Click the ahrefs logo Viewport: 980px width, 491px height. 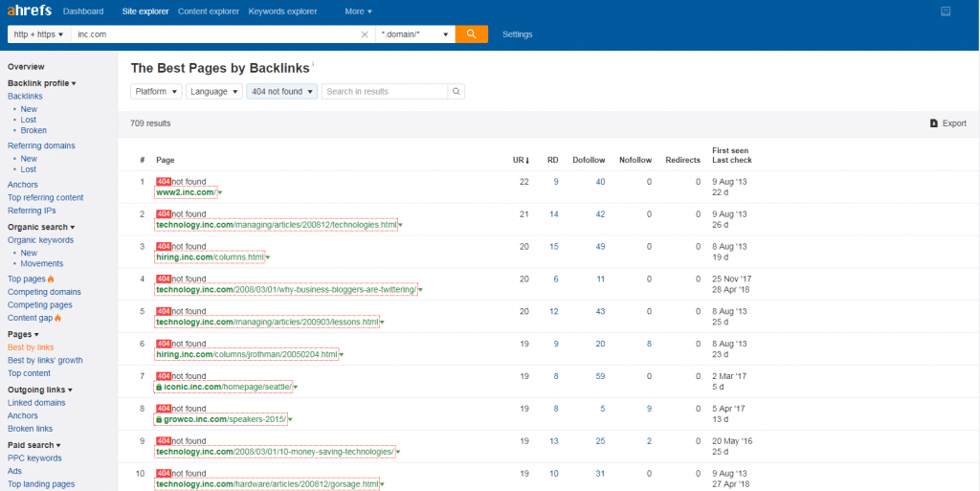pos(30,11)
